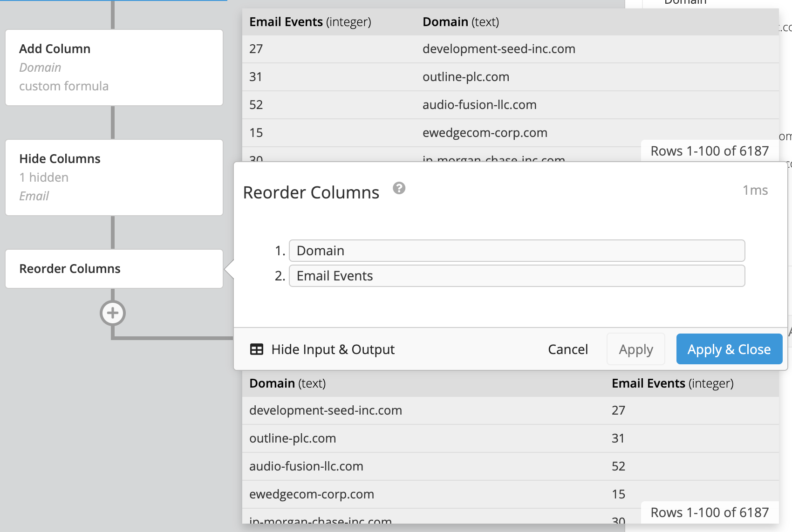Select input cell ewedgecom-corp.com
This screenshot has width=792, height=532.
point(485,133)
